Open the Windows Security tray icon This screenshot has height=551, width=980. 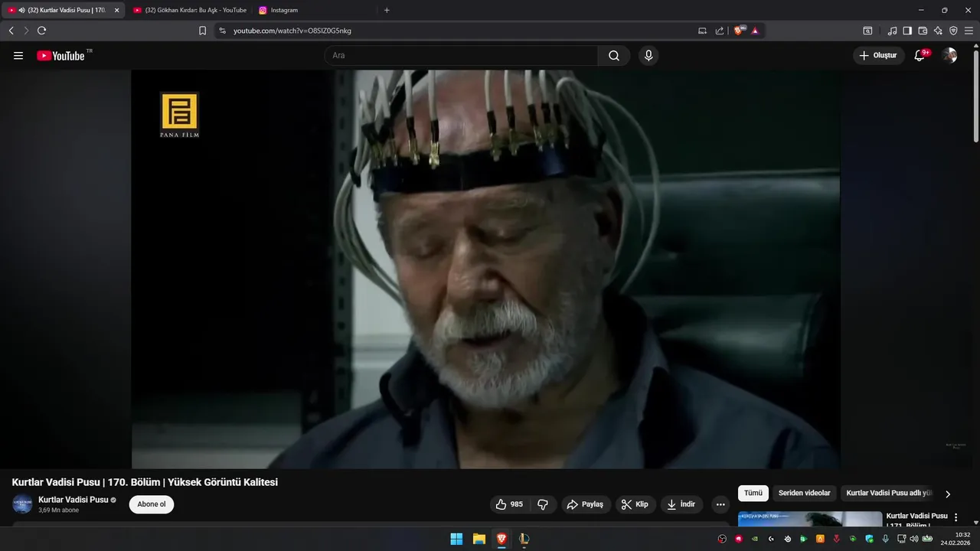870,539
